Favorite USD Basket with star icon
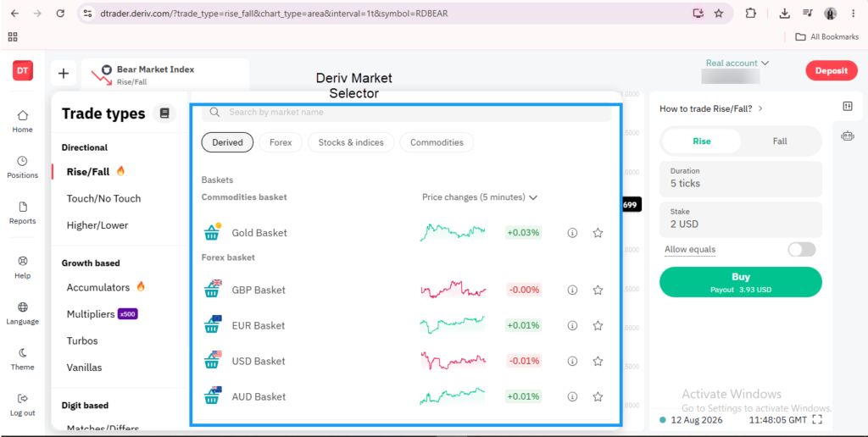This screenshot has height=437, width=868. pos(598,362)
